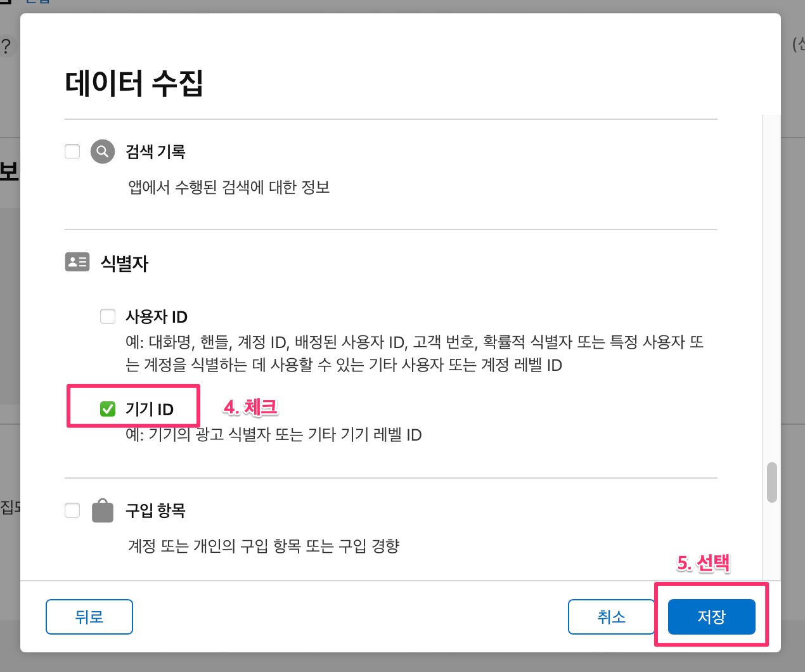The height and width of the screenshot is (672, 805).
Task: Click the 식별자 section heading
Action: (x=124, y=263)
